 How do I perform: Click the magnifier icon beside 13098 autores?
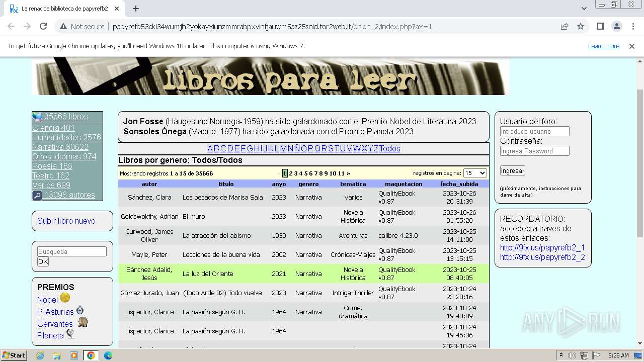click(x=37, y=195)
